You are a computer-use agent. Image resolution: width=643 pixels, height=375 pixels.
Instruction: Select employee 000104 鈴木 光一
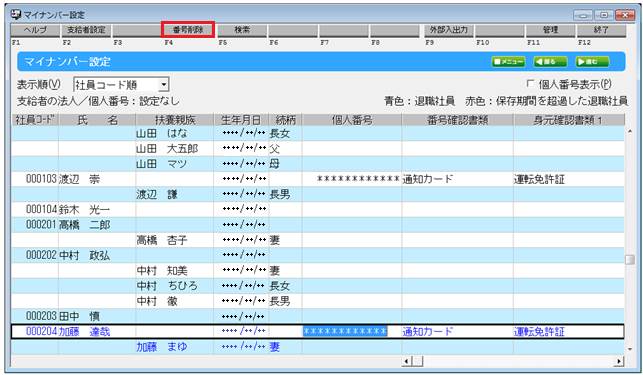coord(318,210)
